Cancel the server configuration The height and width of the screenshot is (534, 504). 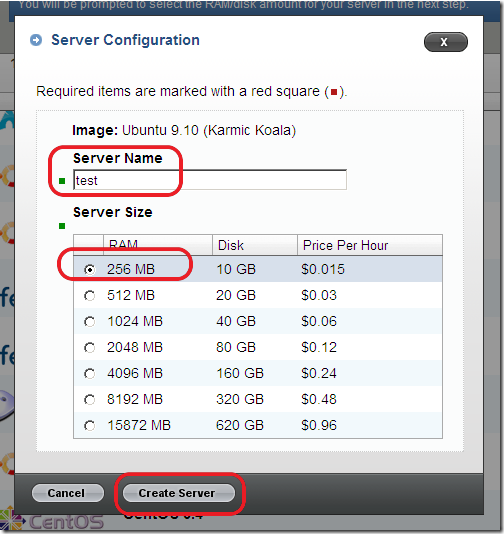pyautogui.click(x=67, y=493)
